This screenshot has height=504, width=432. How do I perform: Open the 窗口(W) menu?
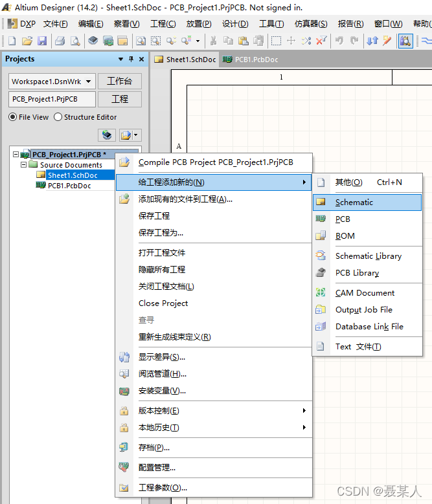point(388,24)
